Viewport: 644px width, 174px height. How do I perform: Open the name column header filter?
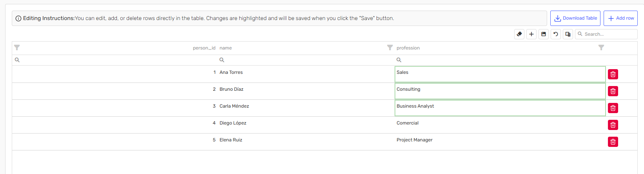[x=390, y=48]
